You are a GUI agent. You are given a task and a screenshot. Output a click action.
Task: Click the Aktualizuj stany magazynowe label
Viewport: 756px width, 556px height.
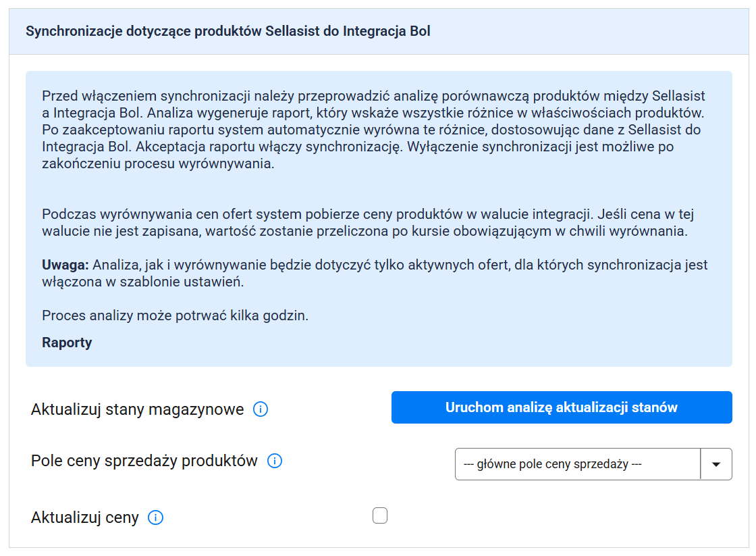point(137,409)
